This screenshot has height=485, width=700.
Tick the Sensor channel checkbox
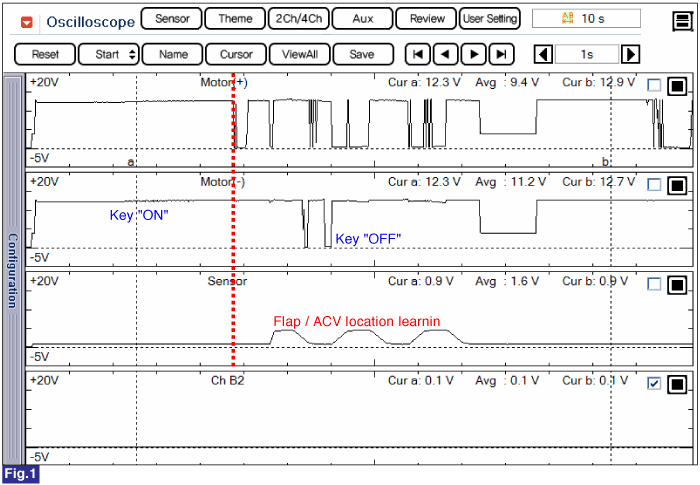(654, 284)
